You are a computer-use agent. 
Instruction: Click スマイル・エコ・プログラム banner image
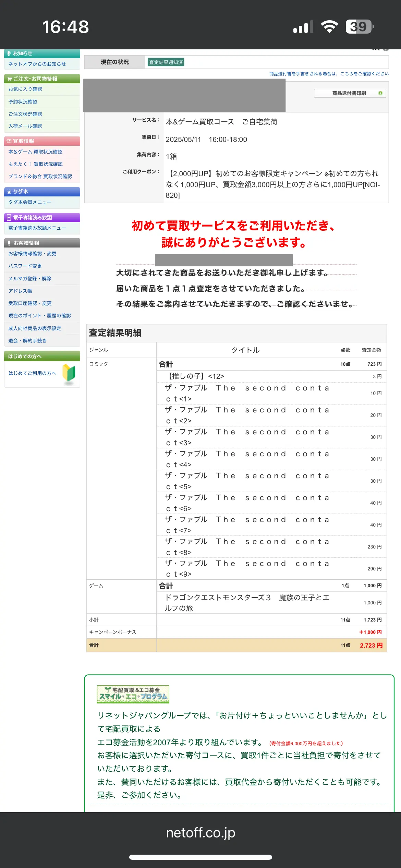click(x=133, y=694)
